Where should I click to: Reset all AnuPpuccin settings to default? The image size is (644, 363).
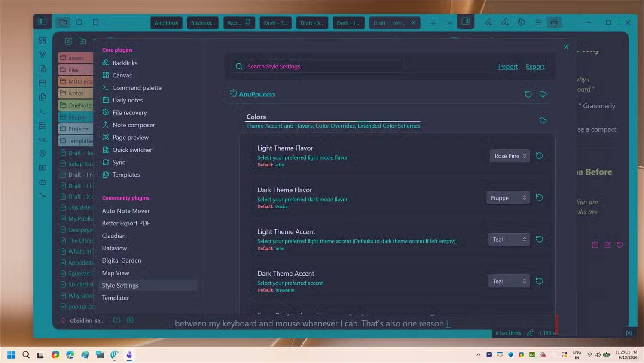click(x=528, y=94)
